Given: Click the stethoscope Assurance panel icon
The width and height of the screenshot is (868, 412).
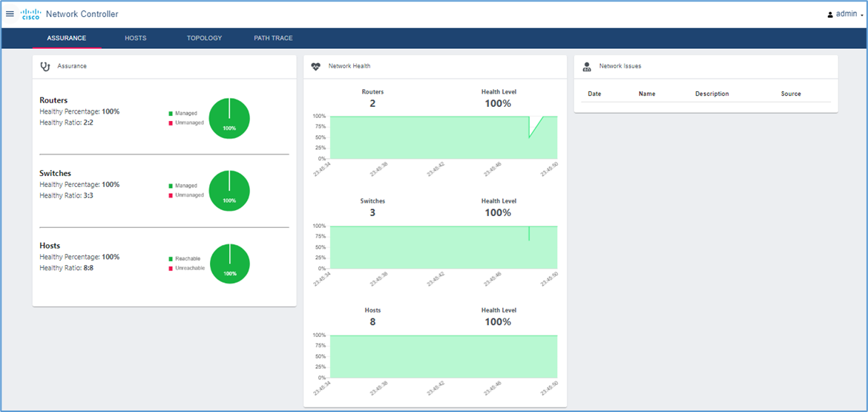Looking at the screenshot, I should point(45,66).
